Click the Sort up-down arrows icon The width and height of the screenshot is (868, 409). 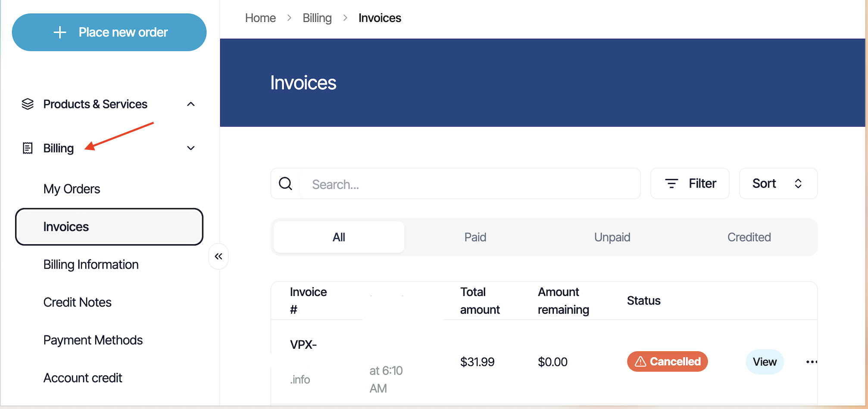click(x=798, y=184)
